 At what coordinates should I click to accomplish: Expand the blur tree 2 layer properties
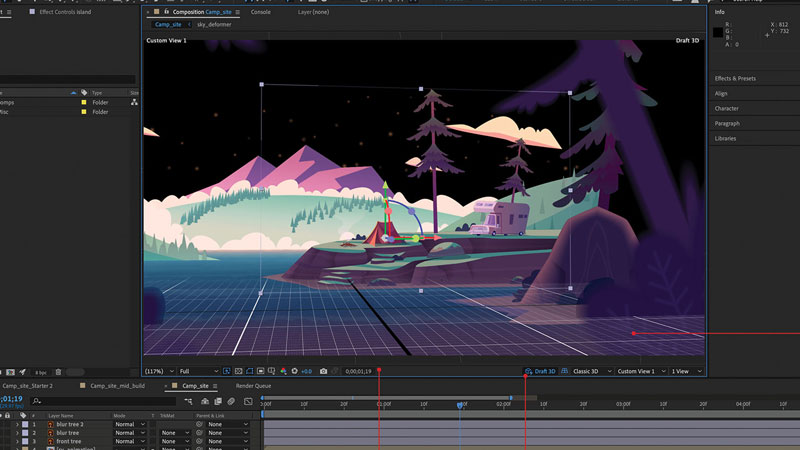pos(16,424)
